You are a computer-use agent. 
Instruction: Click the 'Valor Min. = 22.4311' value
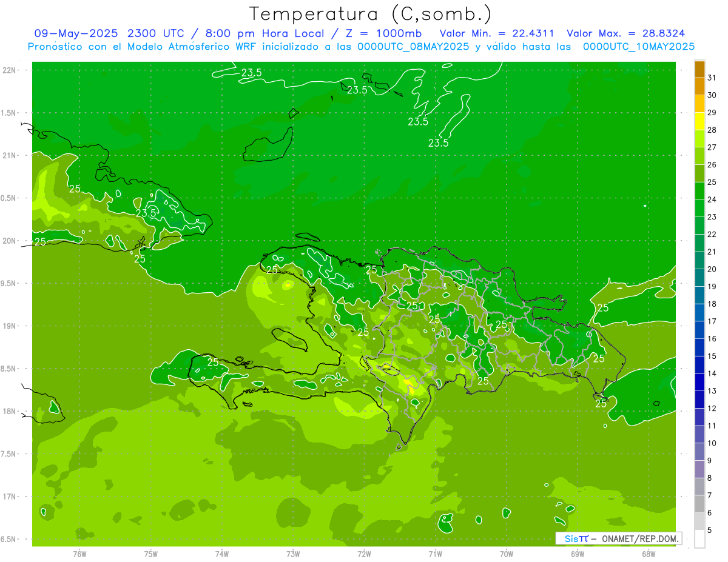[497, 33]
